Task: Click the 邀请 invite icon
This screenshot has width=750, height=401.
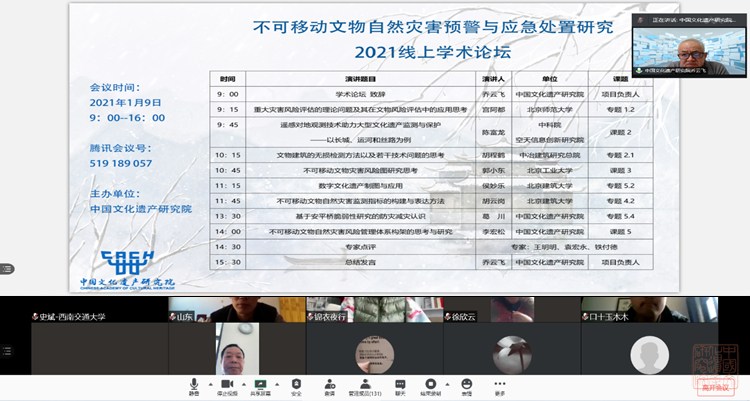Action: pos(329,385)
